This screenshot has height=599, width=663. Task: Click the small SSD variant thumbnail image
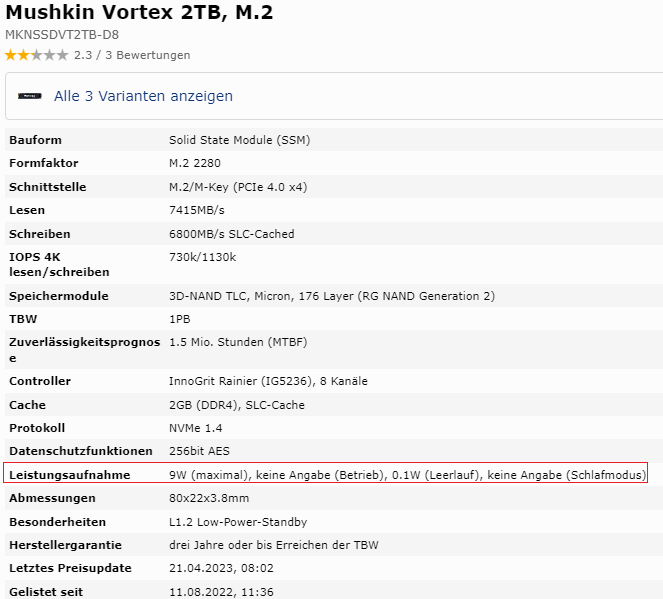(30, 96)
